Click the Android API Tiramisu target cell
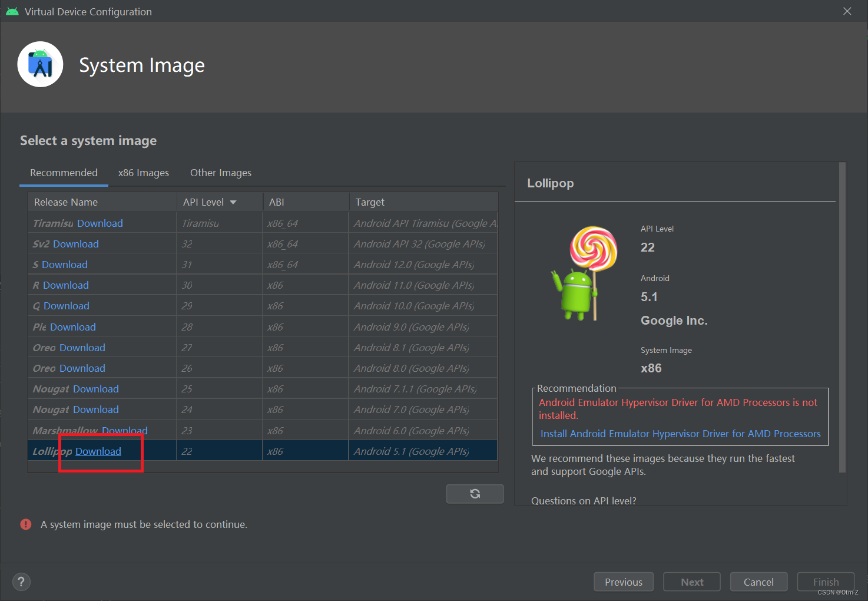The image size is (868, 601). [423, 223]
